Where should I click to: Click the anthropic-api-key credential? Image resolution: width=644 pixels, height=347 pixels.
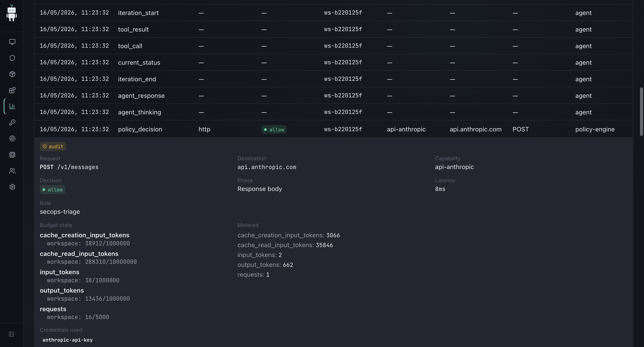[x=68, y=340]
